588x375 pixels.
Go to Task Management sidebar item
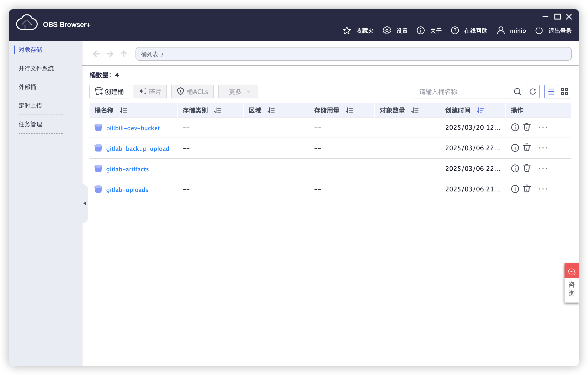[30, 124]
